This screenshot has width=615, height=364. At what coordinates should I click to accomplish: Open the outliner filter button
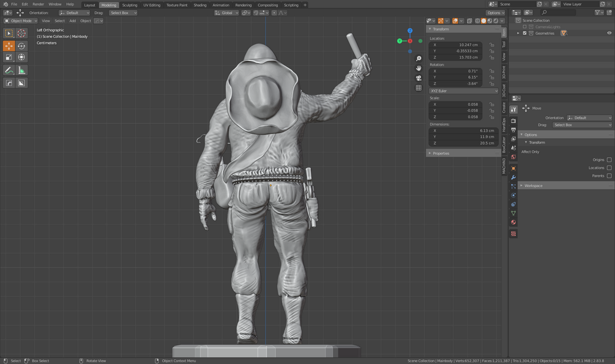click(x=598, y=13)
